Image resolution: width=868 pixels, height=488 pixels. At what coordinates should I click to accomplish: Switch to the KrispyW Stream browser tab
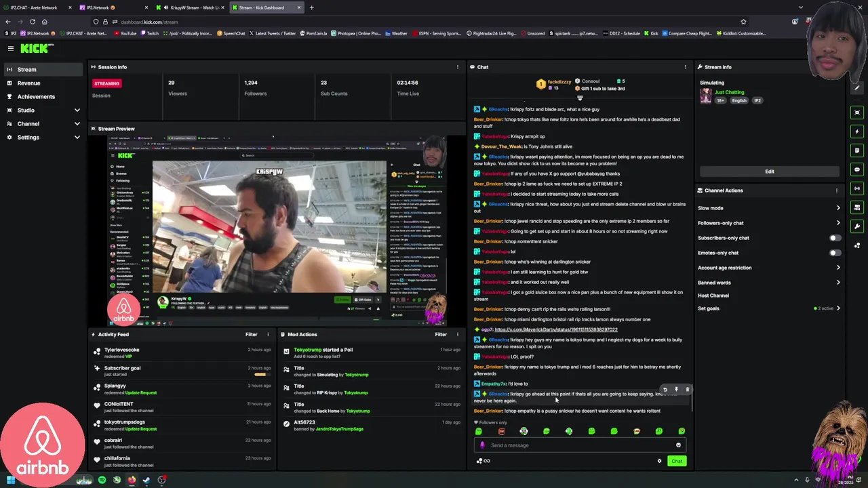tap(190, 7)
